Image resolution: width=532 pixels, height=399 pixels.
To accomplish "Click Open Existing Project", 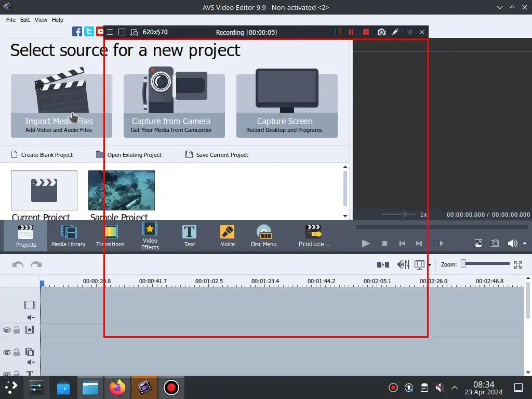I will coord(129,155).
